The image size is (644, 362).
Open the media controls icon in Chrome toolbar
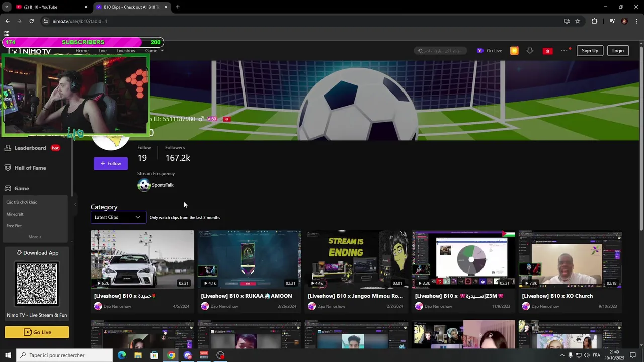[x=612, y=21]
